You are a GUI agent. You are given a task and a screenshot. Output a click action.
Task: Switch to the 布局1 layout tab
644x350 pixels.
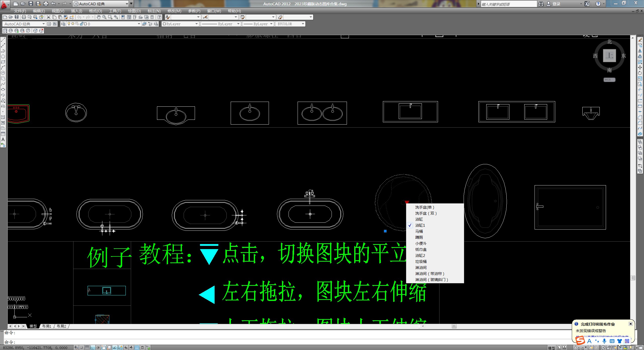47,326
